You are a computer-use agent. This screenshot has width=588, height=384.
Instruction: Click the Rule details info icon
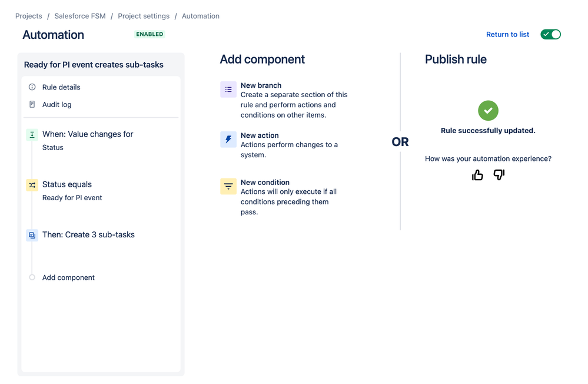coord(32,87)
